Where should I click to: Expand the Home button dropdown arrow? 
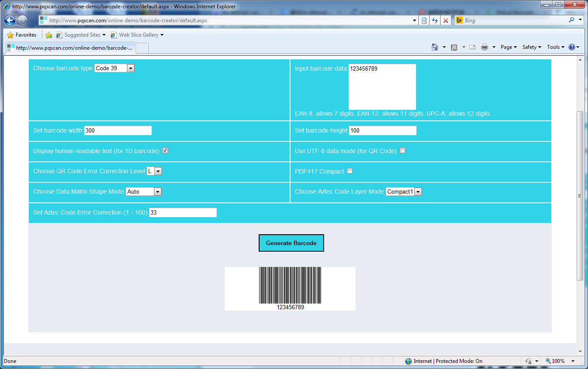[444, 47]
